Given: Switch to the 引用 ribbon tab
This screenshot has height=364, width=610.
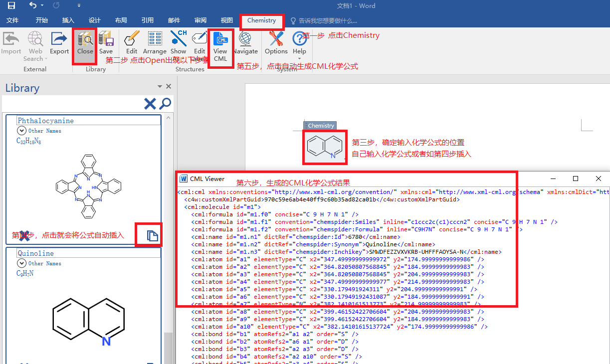Looking at the screenshot, I should 148,20.
